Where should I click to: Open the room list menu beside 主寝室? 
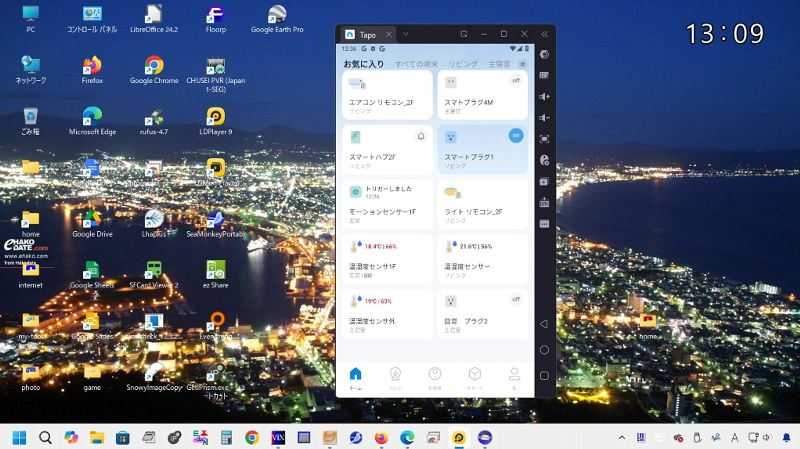point(522,64)
